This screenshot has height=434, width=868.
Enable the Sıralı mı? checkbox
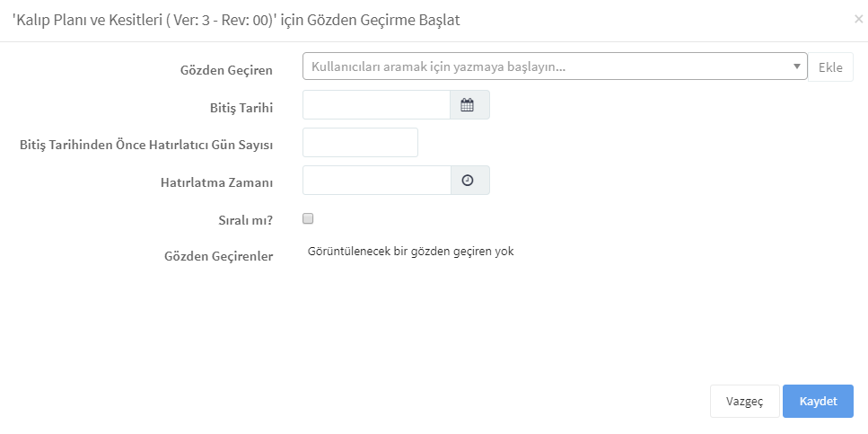(x=308, y=218)
